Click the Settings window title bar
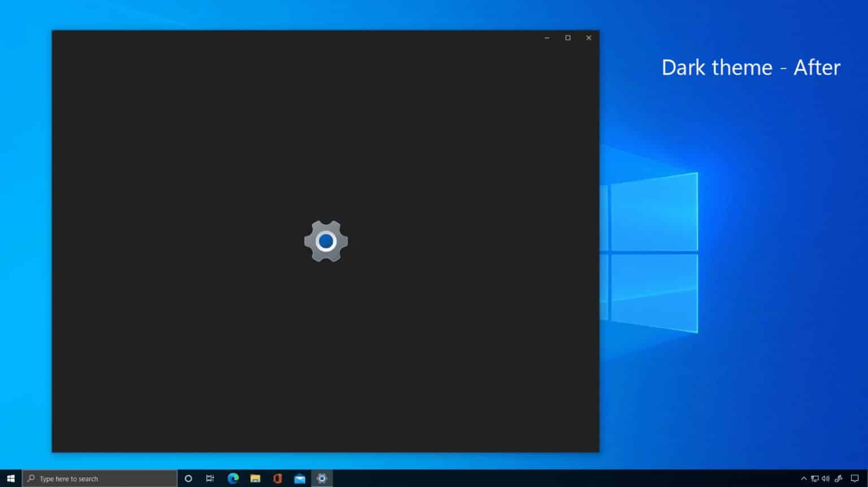Viewport: 868px width, 487px height. point(283,37)
